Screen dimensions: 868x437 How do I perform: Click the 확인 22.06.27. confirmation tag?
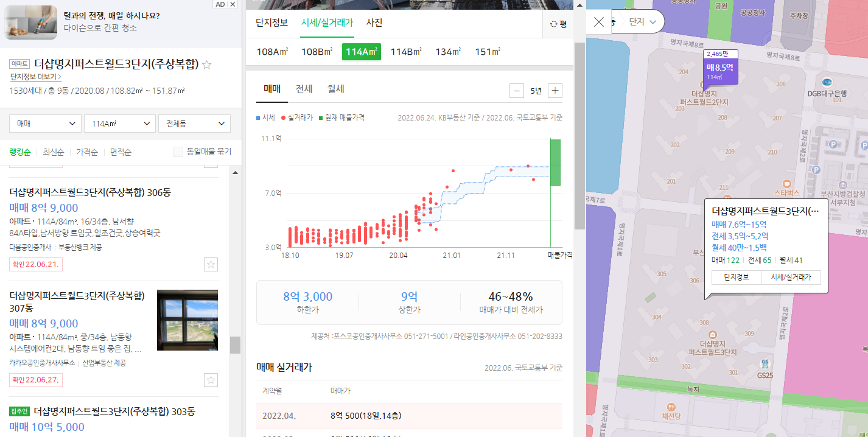point(35,380)
